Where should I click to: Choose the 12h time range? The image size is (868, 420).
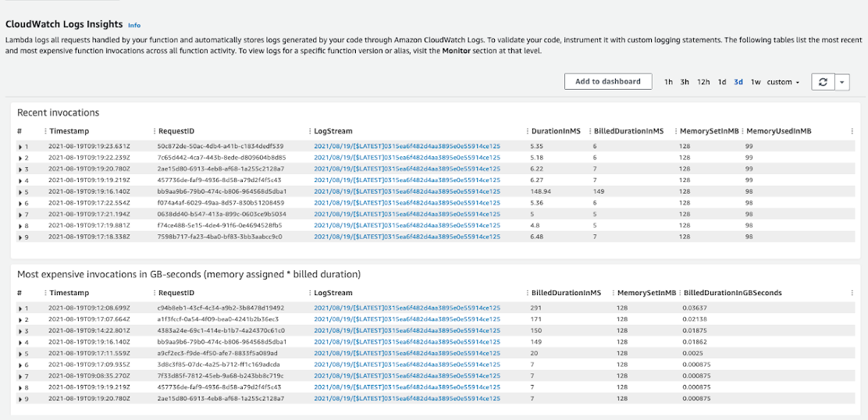tap(703, 82)
